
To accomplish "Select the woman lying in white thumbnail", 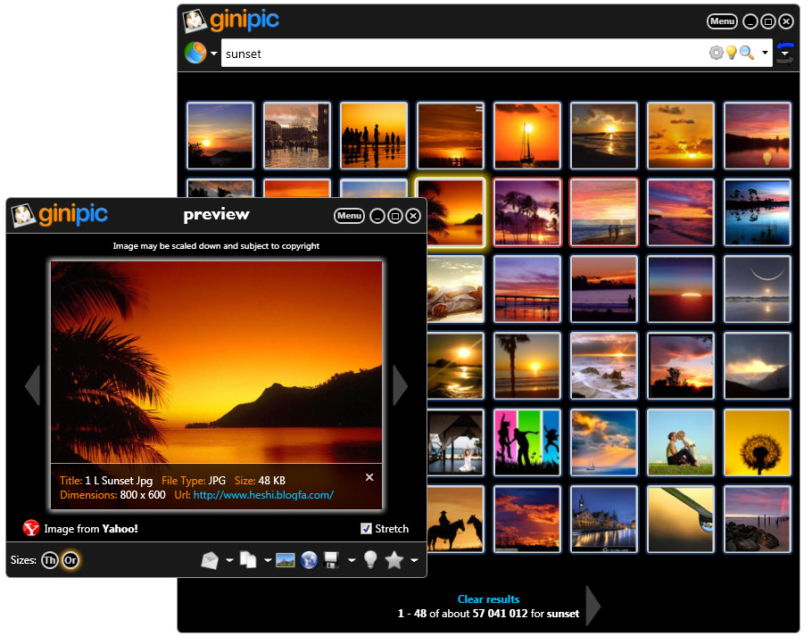I will (x=456, y=289).
